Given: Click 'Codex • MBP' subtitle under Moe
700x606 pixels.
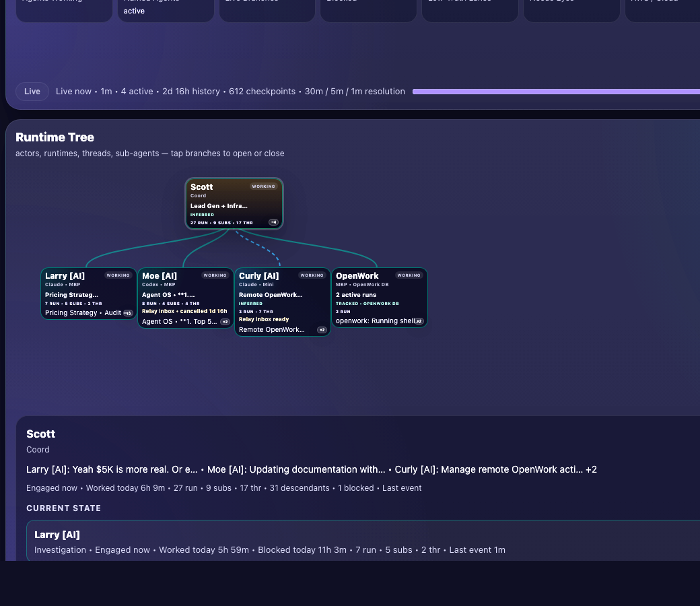Looking at the screenshot, I should tap(158, 284).
